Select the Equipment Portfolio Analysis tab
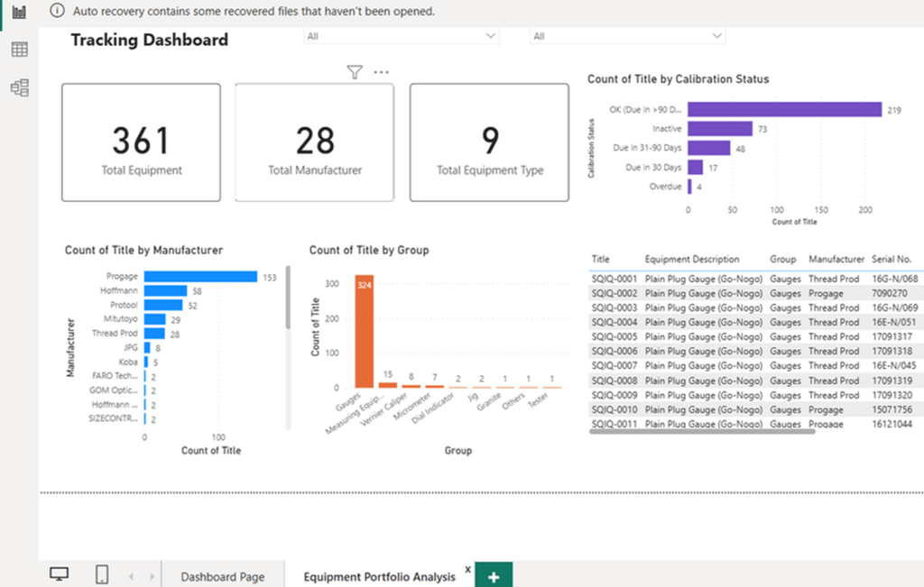This screenshot has height=587, width=924. click(379, 576)
